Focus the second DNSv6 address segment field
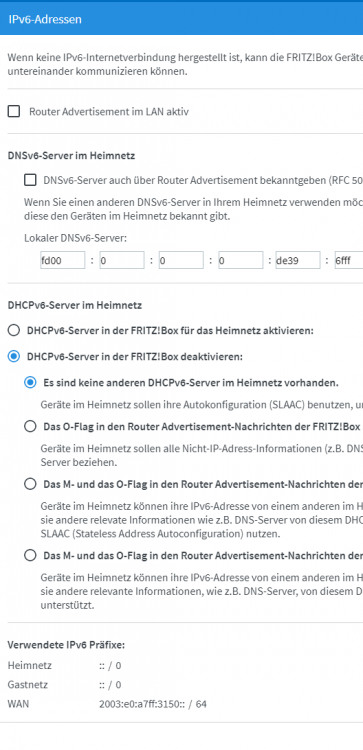 [x=122, y=261]
